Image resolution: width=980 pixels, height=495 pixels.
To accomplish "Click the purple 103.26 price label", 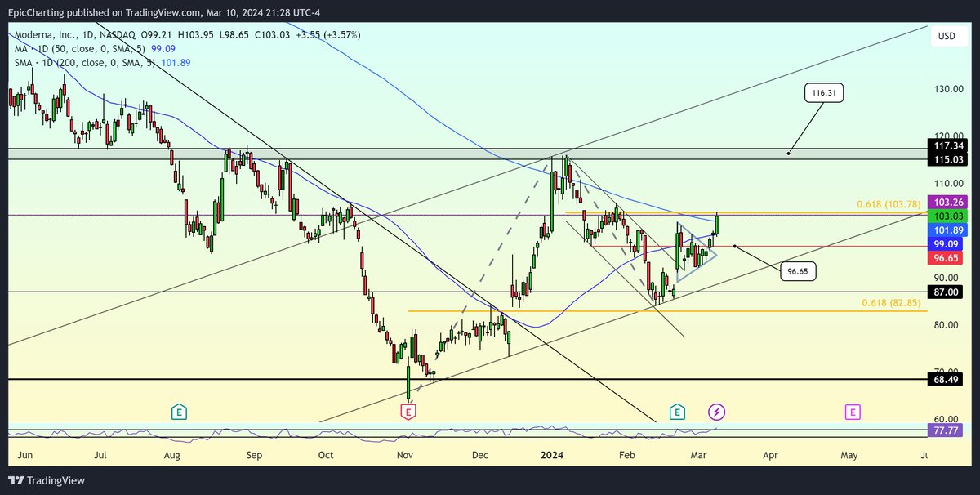I will point(947,202).
